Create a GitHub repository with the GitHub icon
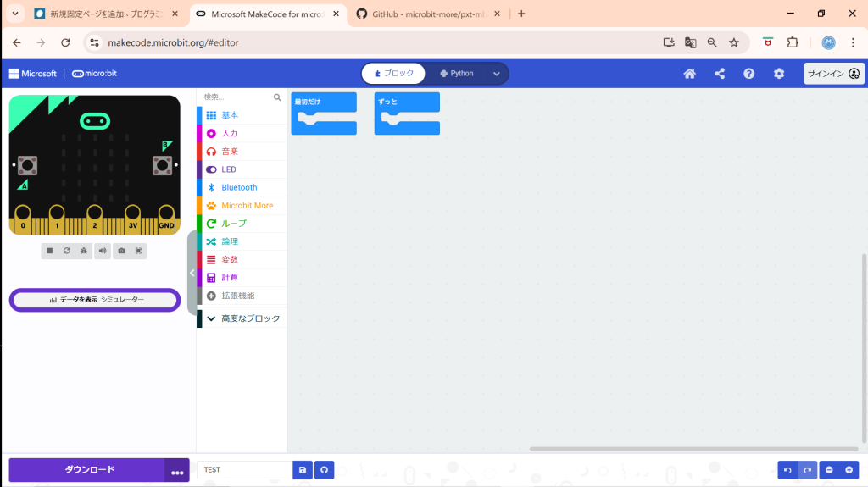This screenshot has width=868, height=487. 324,470
